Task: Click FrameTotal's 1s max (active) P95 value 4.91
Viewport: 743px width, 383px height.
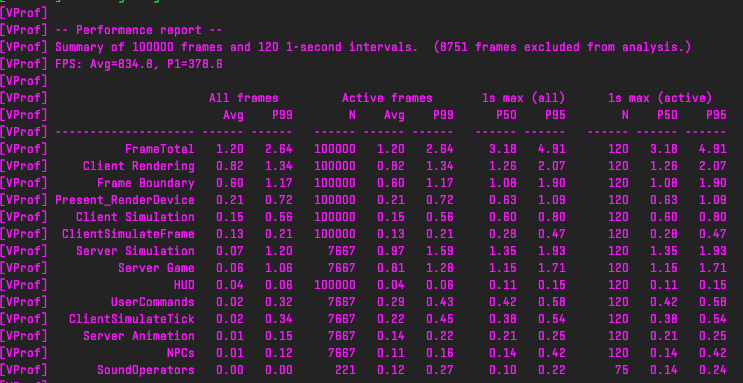Action: click(713, 149)
